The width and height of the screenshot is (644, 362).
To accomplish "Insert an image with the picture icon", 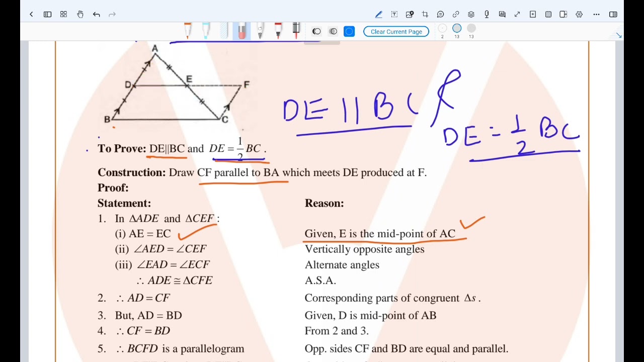I will [410, 15].
